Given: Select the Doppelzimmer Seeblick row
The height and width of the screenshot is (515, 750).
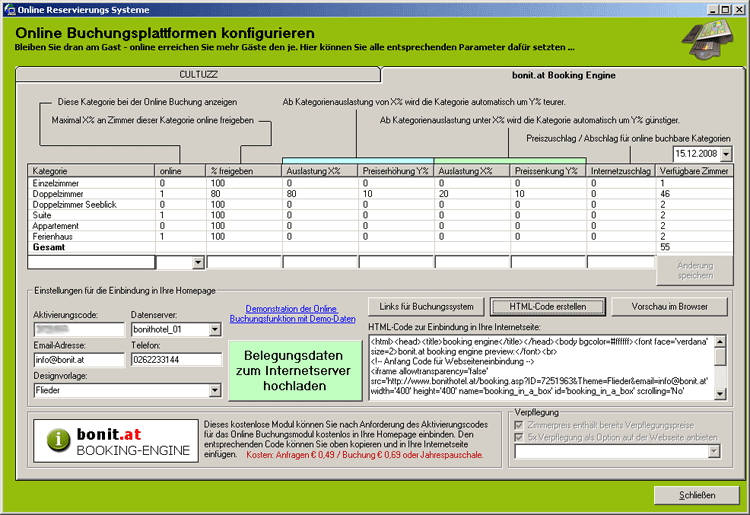Looking at the screenshot, I should (380, 204).
